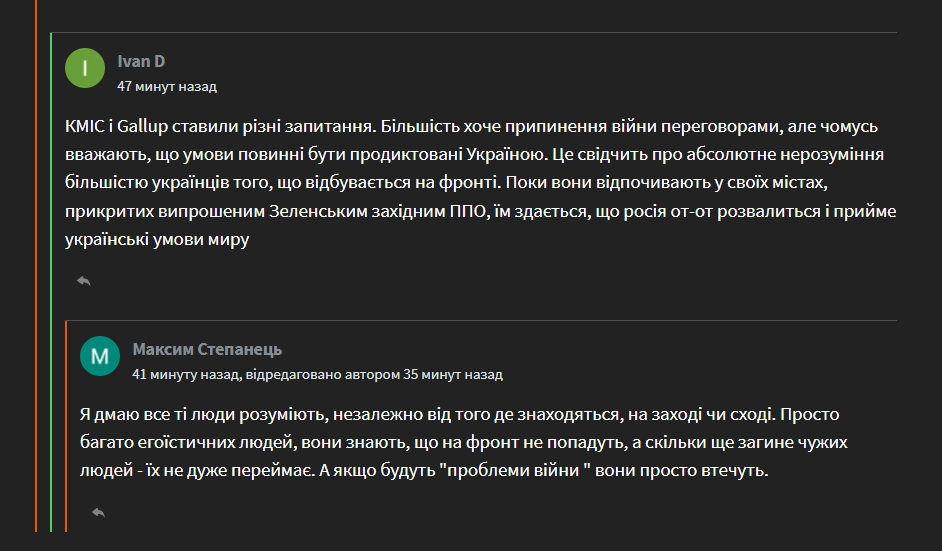The image size is (942, 551).
Task: Click the last line "українські умови миру"
Action: pos(157,239)
